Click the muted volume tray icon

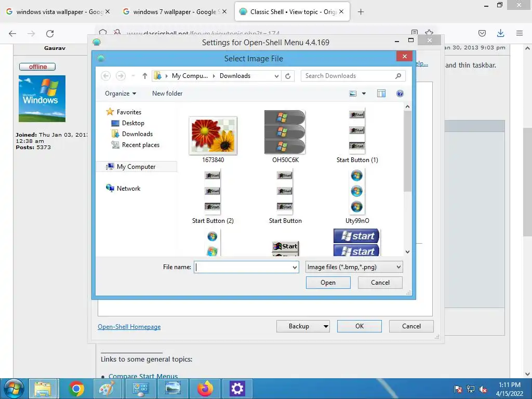[483, 389]
